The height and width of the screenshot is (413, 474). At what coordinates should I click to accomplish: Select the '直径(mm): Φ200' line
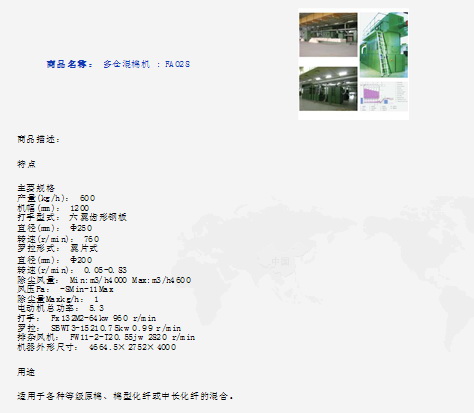(x=55, y=260)
